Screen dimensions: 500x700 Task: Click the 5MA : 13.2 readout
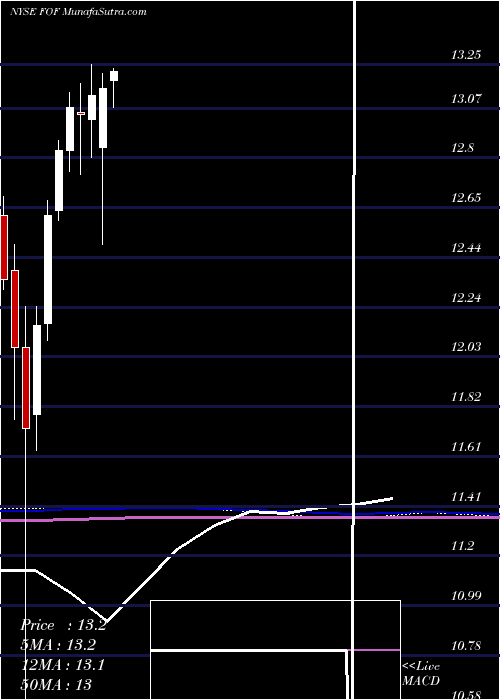coord(58,645)
